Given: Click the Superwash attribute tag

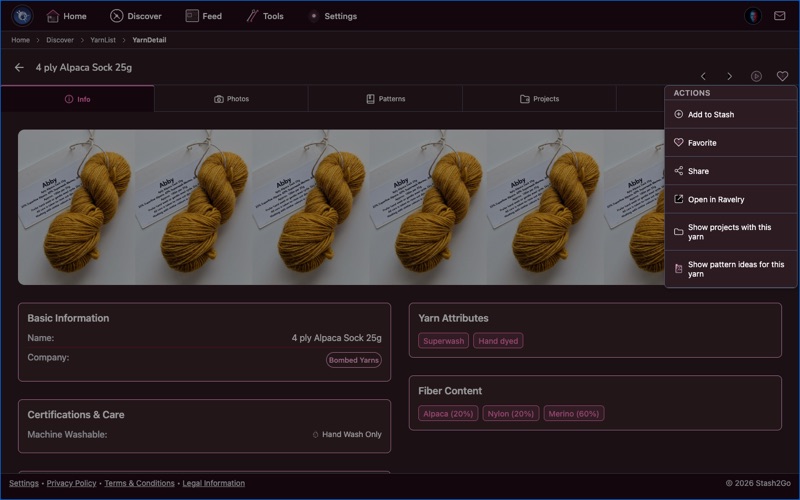Looking at the screenshot, I should (443, 341).
